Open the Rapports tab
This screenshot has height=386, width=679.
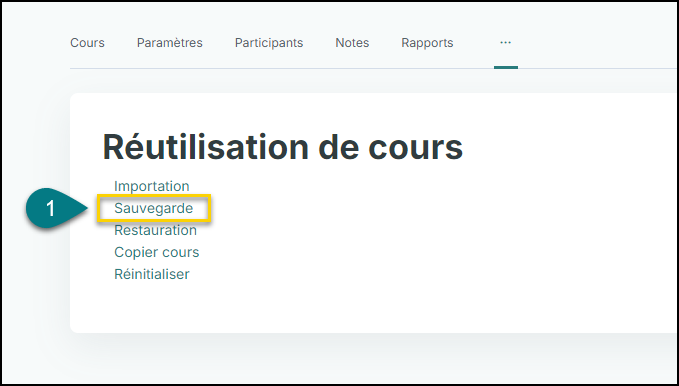coord(427,43)
